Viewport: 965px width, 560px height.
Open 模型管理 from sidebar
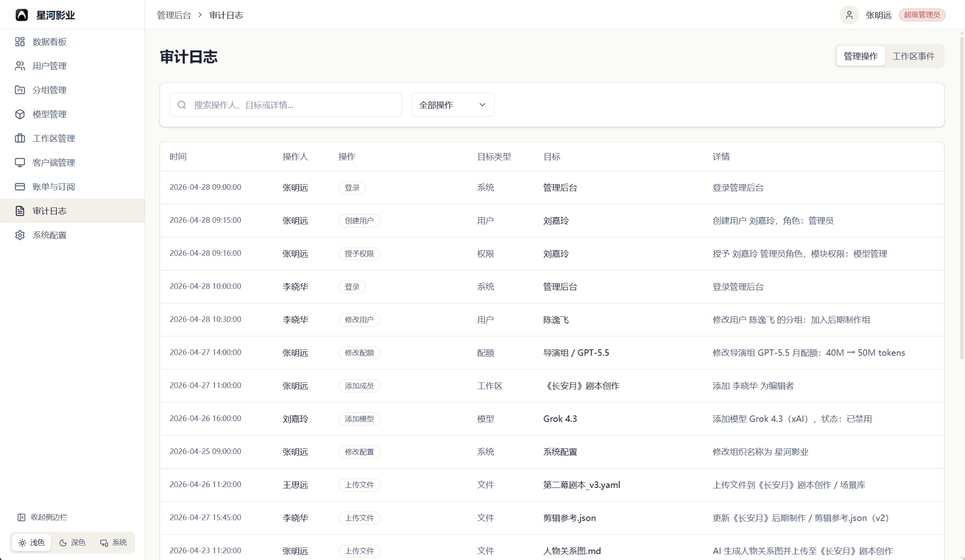(72, 114)
